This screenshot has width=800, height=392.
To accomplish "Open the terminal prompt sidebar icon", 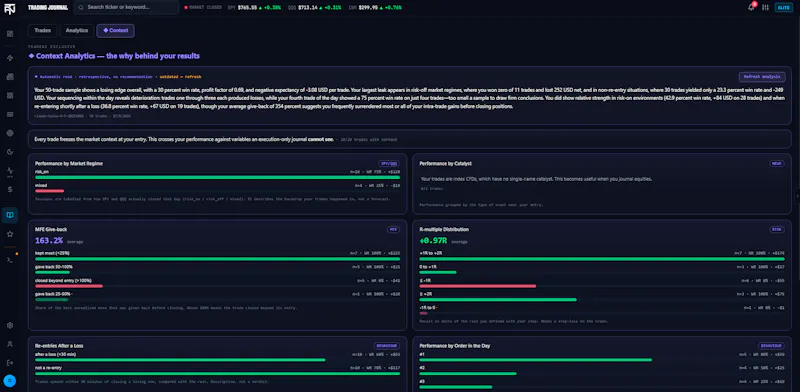I will (x=10, y=260).
